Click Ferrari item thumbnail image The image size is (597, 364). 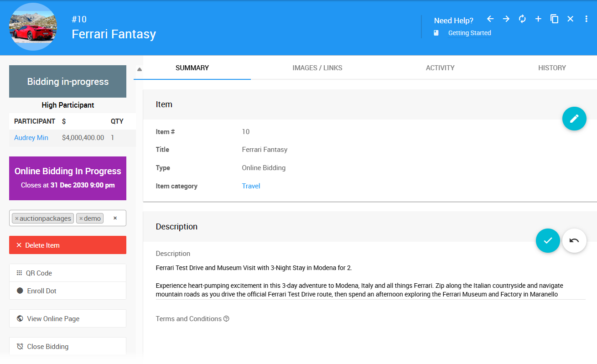coord(33,26)
